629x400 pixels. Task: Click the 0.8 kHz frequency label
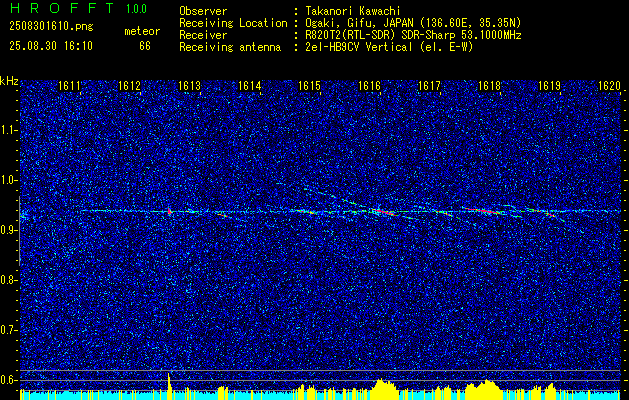(x=8, y=280)
